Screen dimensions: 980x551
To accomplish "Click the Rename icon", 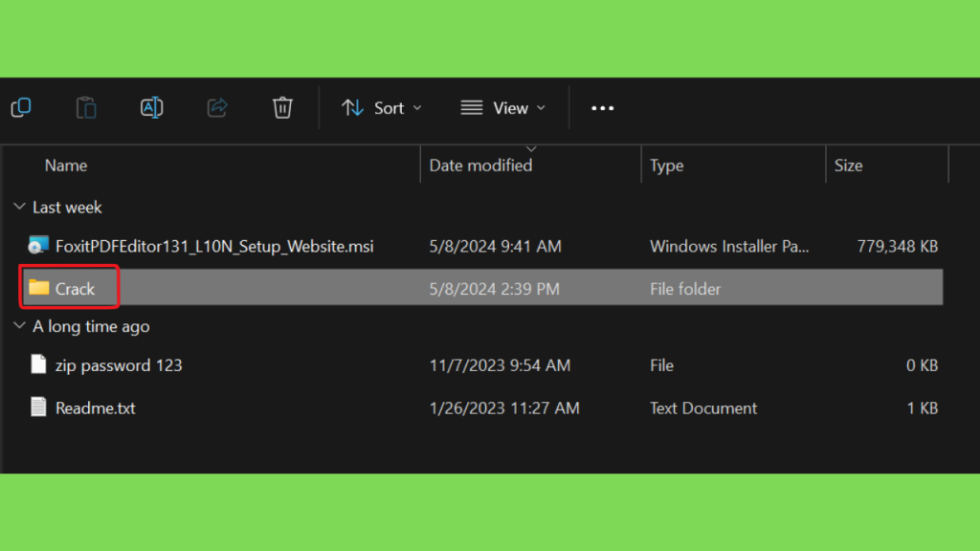I will pos(152,107).
